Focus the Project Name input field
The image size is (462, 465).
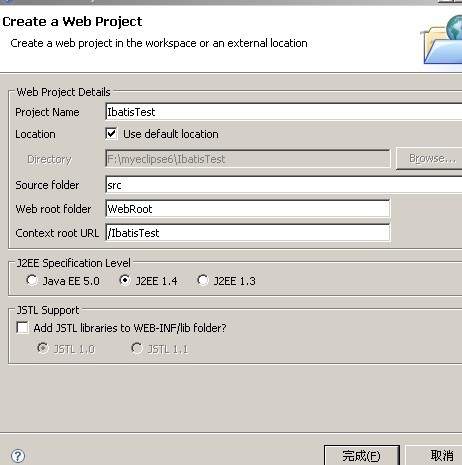click(284, 112)
